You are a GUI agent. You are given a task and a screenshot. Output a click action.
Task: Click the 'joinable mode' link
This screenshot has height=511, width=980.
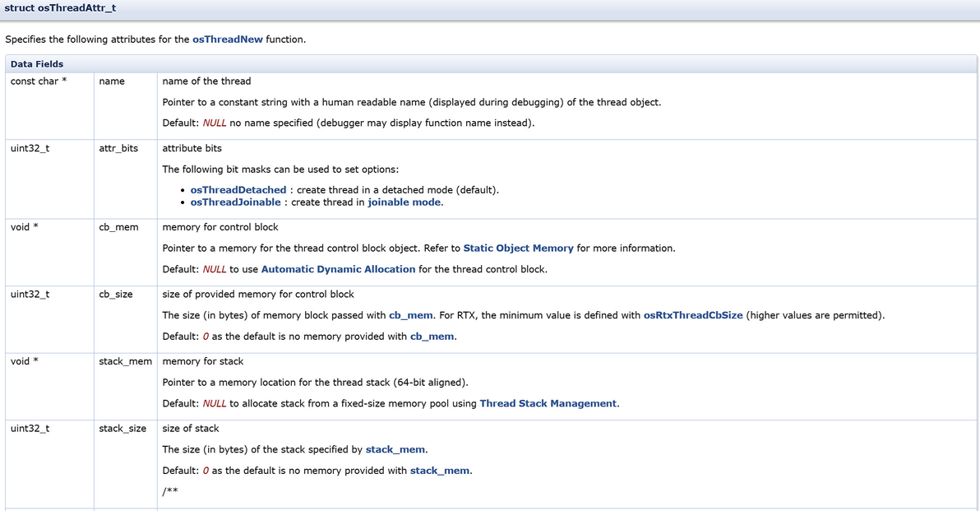pos(404,202)
